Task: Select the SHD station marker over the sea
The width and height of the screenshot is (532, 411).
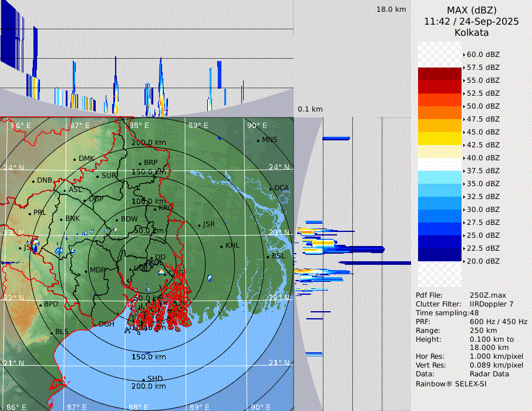Action: tap(143, 379)
